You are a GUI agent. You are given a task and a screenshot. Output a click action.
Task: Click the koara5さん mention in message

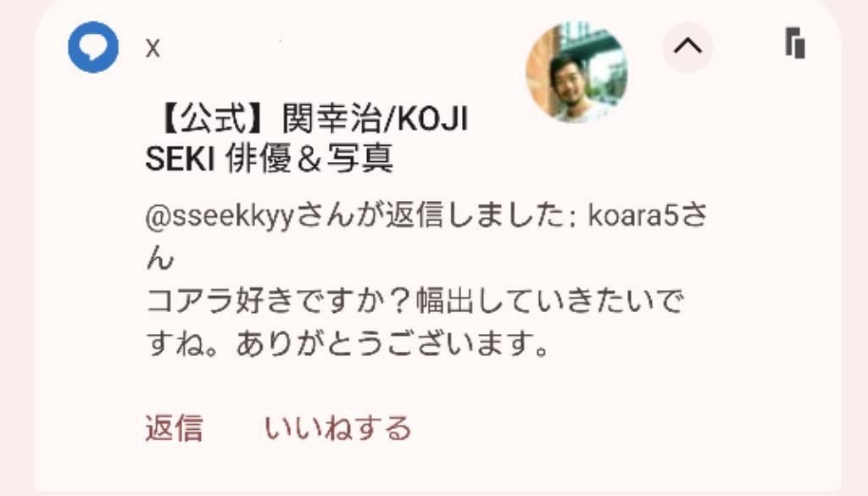click(x=647, y=216)
